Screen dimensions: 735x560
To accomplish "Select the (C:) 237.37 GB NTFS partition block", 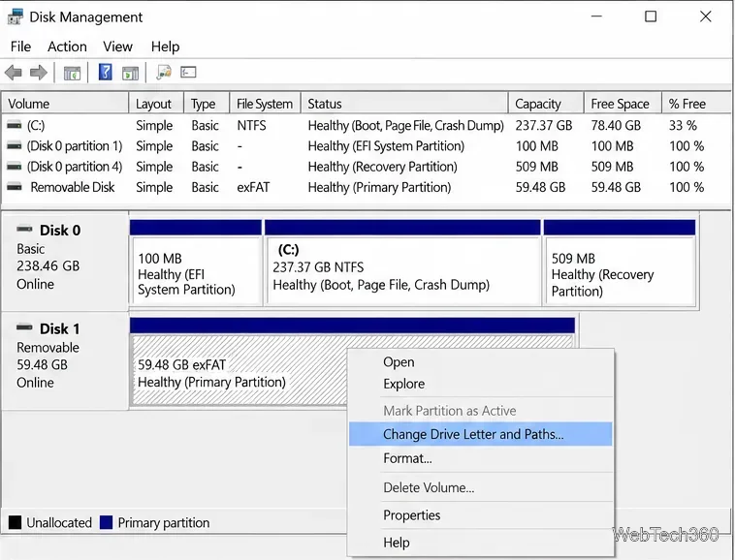I will tap(402, 263).
